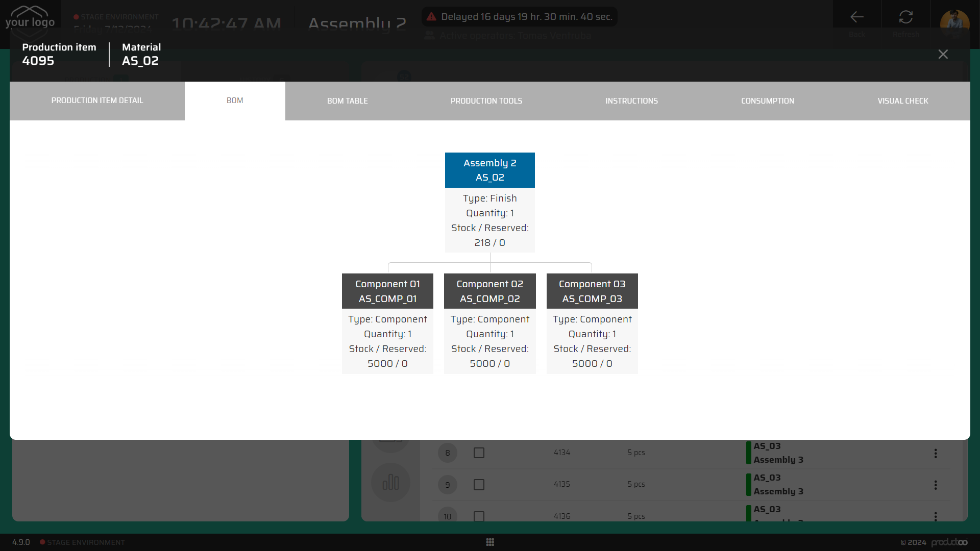This screenshot has width=980, height=551.
Task: Switch to the PRODUCTION TOOLS tab
Action: pos(486,101)
